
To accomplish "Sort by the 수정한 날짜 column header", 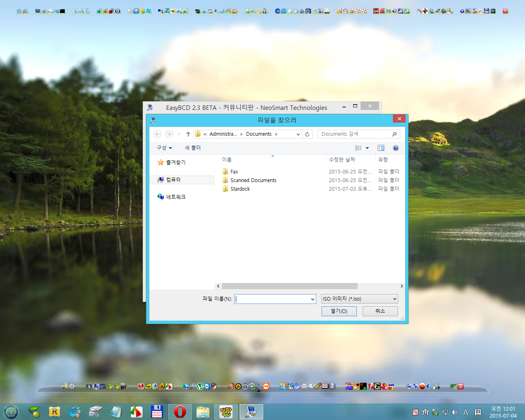I will (x=342, y=160).
